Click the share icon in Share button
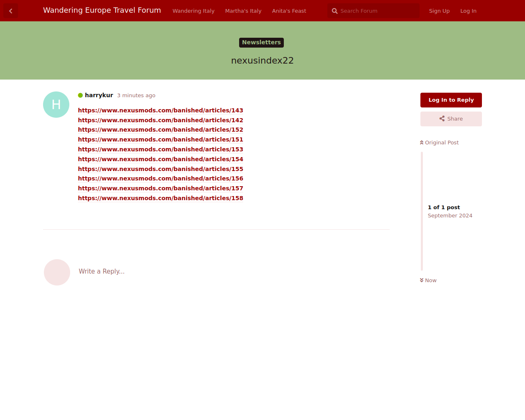This screenshot has width=525, height=420. coord(442,119)
